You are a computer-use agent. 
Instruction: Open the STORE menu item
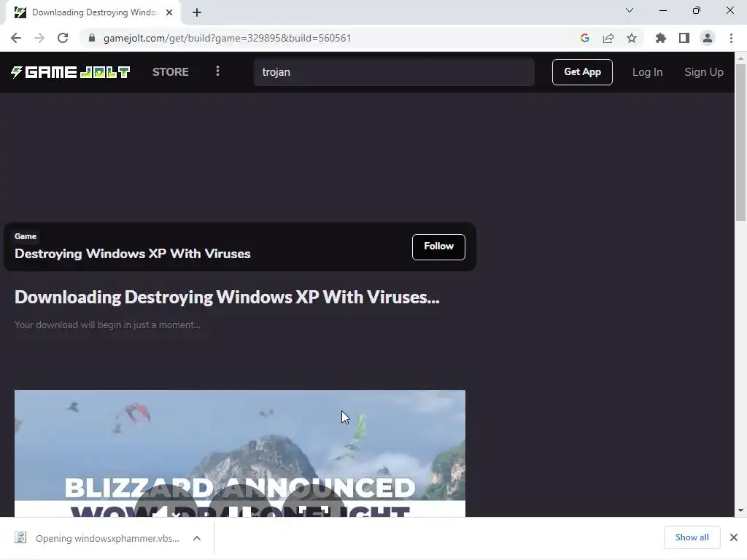171,72
